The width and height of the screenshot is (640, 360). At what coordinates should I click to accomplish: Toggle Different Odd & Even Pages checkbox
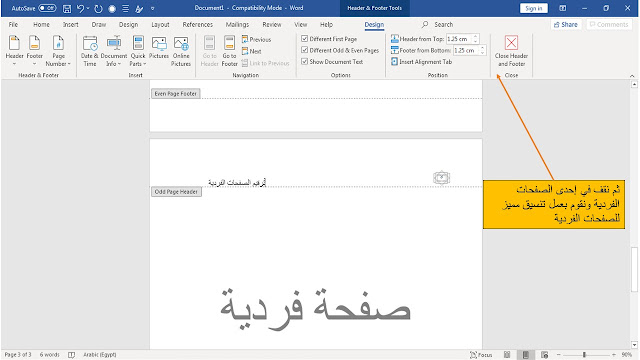click(x=304, y=50)
